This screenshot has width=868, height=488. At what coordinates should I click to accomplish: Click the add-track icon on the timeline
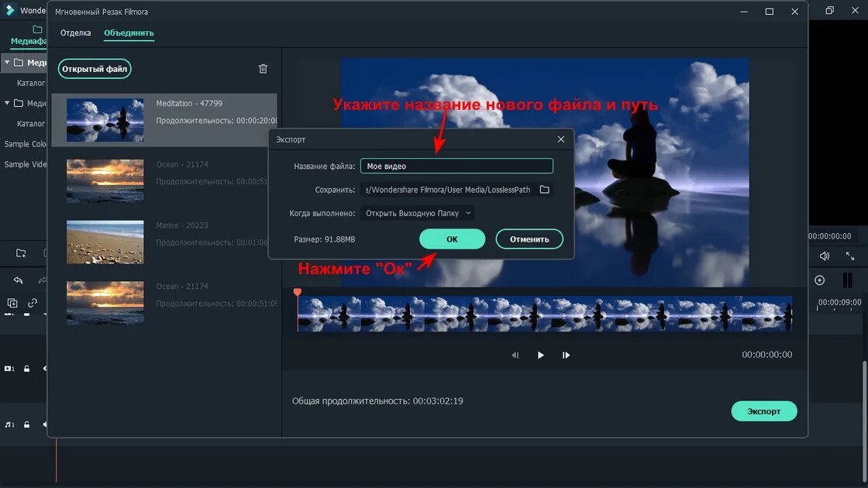(x=12, y=303)
